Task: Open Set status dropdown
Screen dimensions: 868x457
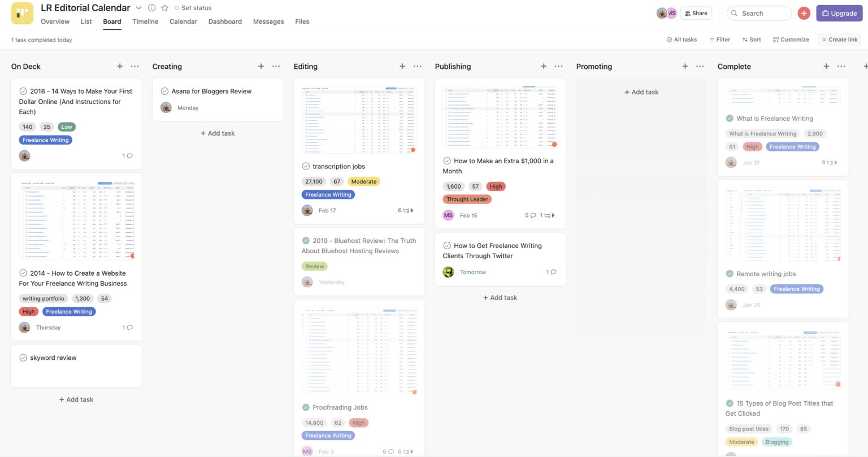Action: [x=193, y=8]
